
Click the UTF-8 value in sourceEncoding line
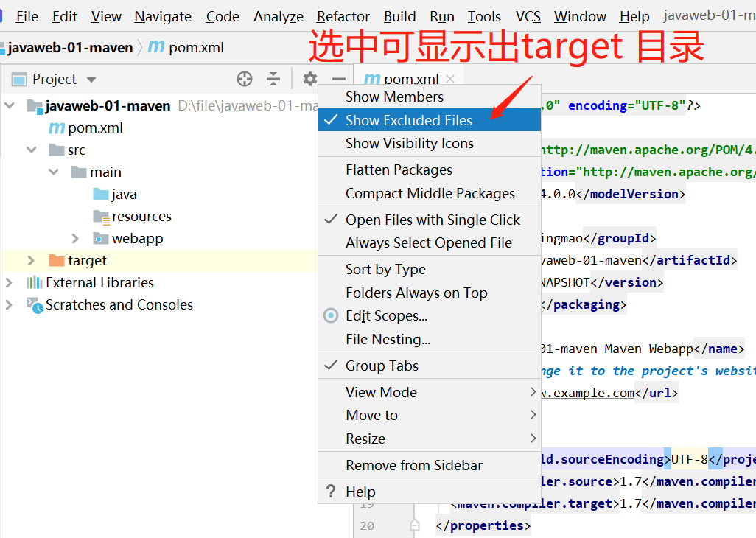tap(689, 459)
